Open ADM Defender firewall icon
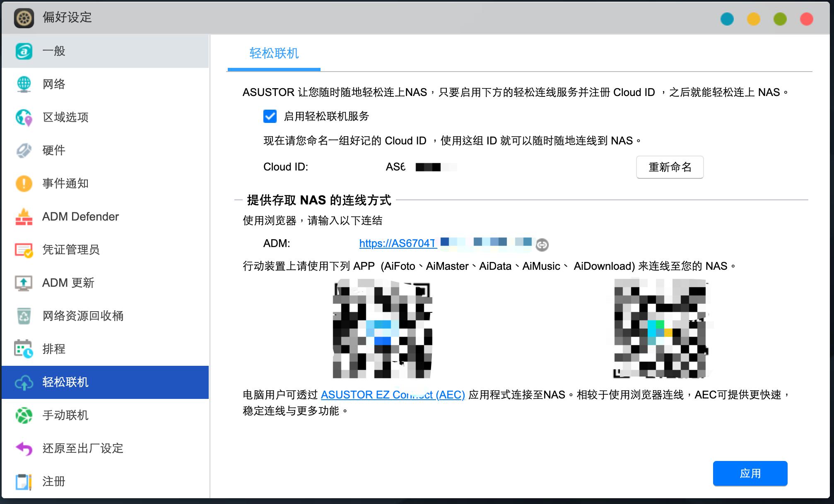 pyautogui.click(x=24, y=216)
